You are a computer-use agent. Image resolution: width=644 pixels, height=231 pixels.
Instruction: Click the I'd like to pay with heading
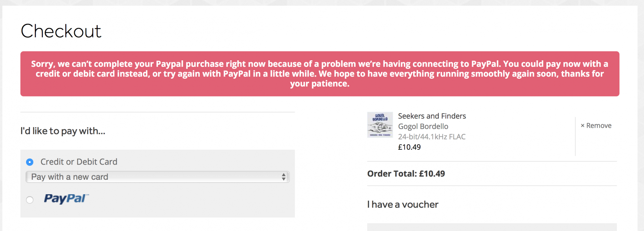[x=63, y=131]
